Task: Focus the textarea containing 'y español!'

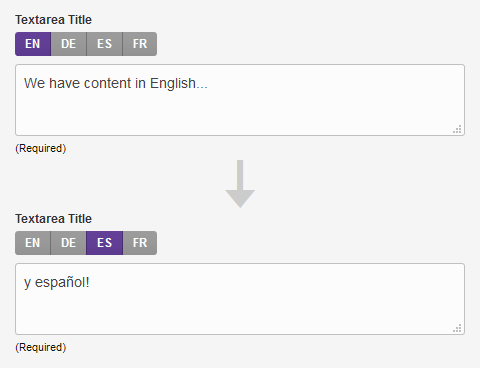Action: coord(240,299)
